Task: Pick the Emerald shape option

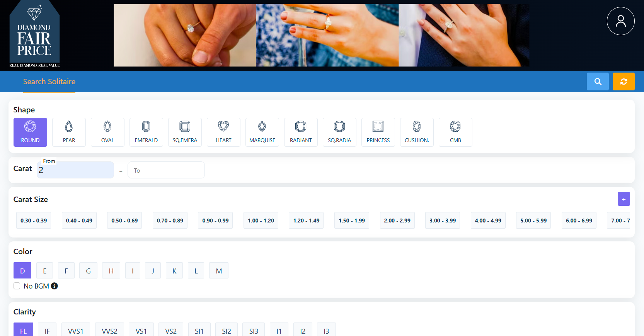Action: 146,132
